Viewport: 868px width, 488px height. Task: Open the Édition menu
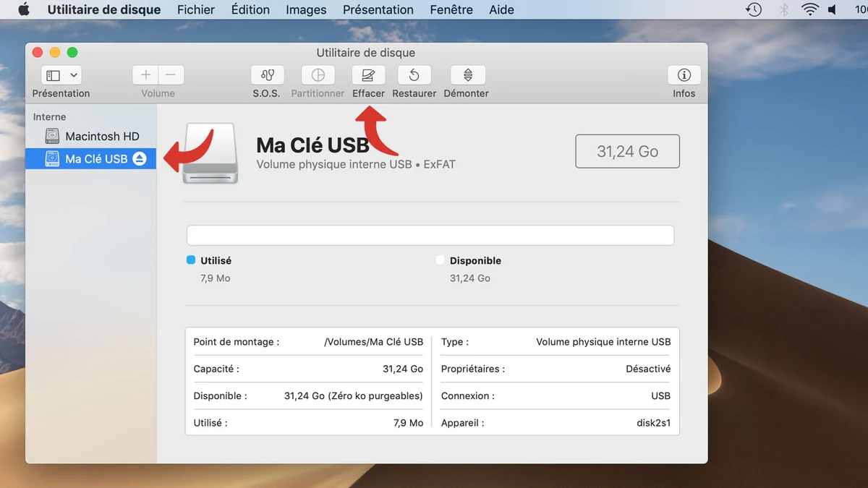click(x=250, y=9)
